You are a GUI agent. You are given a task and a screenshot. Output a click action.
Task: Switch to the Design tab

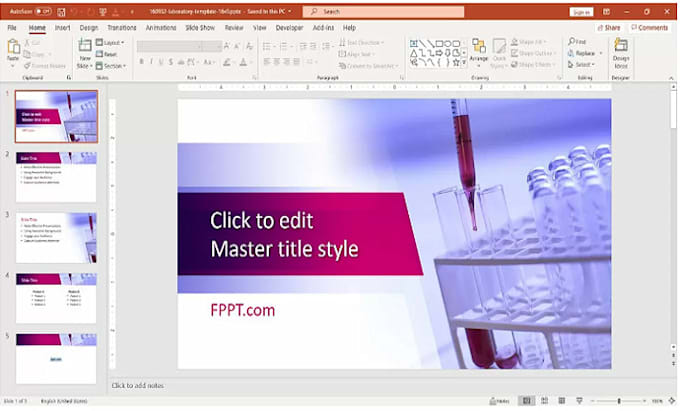[x=88, y=28]
